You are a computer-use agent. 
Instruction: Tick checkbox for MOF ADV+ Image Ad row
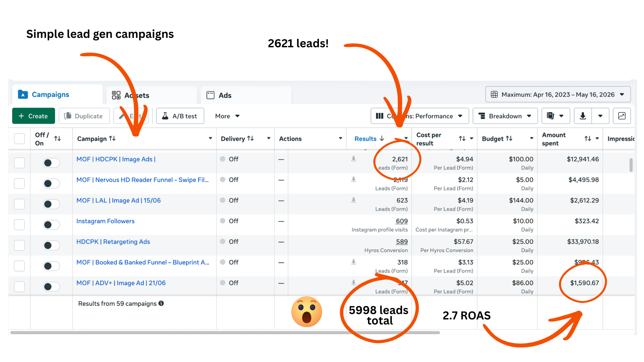pyautogui.click(x=19, y=287)
